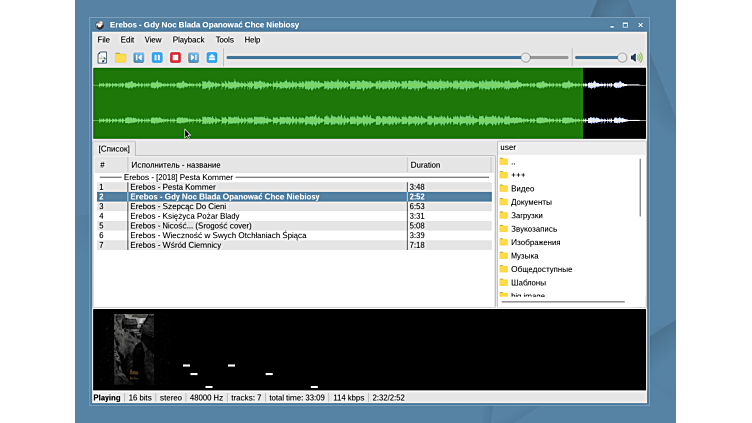This screenshot has height=423, width=752.
Task: Stop playback with the red stop button
Action: [x=175, y=58]
